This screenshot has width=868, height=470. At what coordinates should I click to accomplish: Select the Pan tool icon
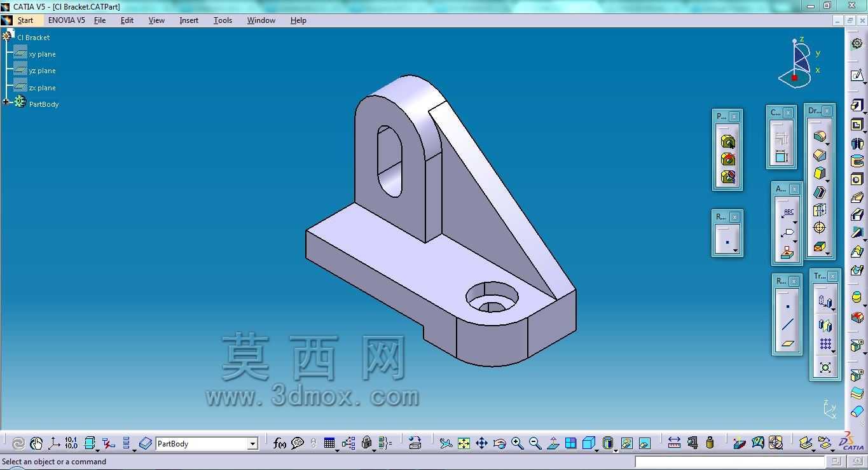click(481, 443)
